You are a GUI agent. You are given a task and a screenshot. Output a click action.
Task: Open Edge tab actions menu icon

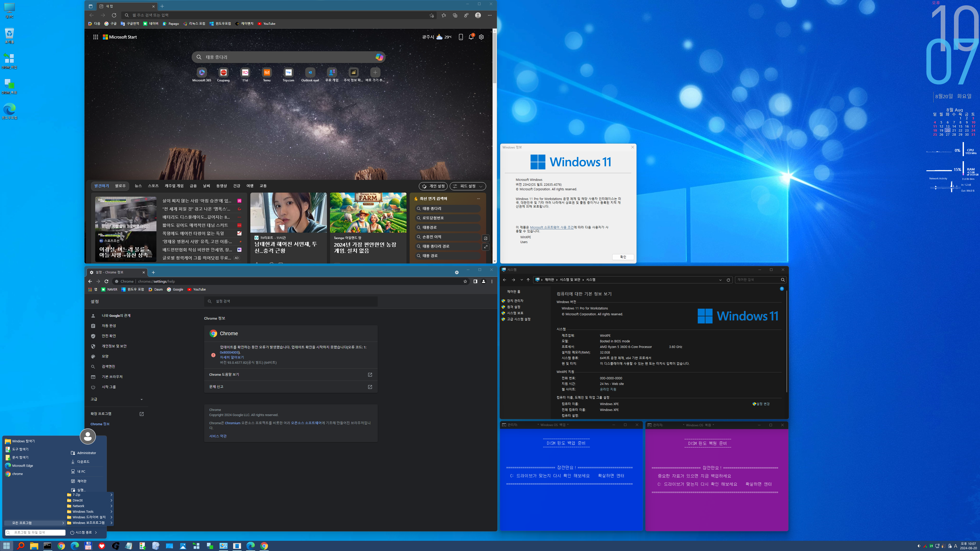[91, 6]
